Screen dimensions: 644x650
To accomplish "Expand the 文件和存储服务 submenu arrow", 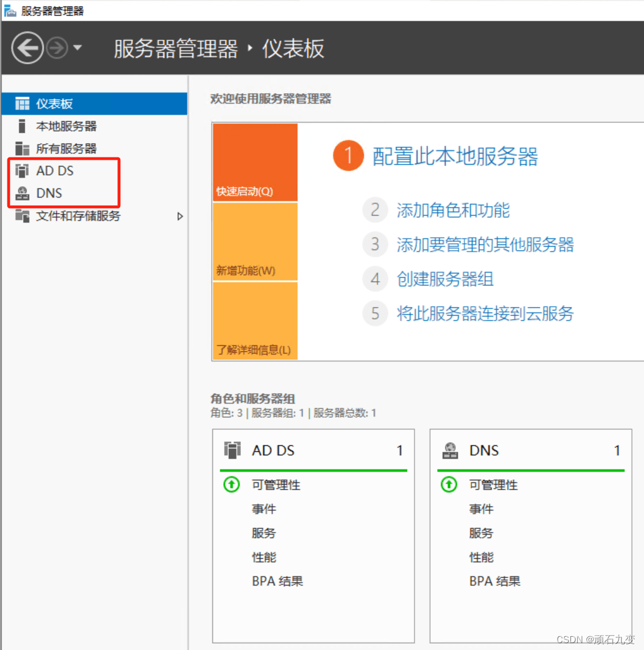I will (180, 216).
